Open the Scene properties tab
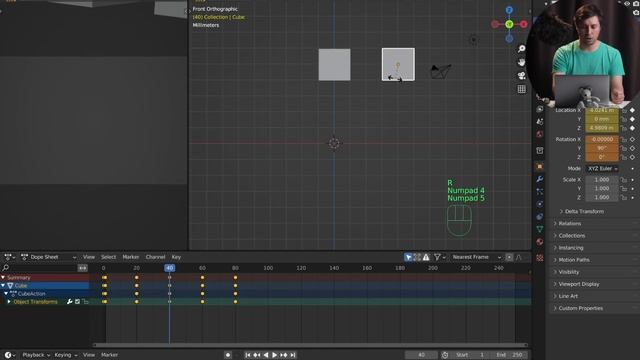The image size is (640, 360). 540,122
